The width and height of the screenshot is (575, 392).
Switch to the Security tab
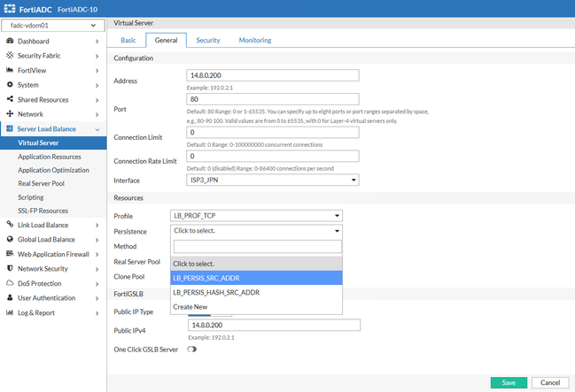208,40
